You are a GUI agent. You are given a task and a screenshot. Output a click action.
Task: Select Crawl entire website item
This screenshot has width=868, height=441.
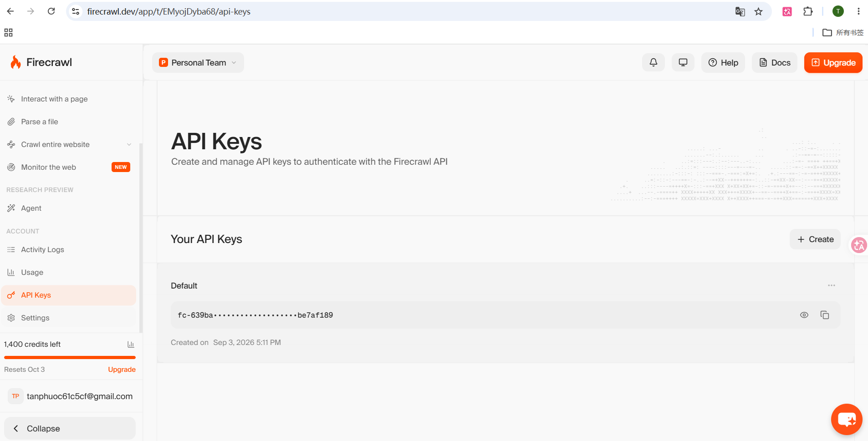(69, 144)
